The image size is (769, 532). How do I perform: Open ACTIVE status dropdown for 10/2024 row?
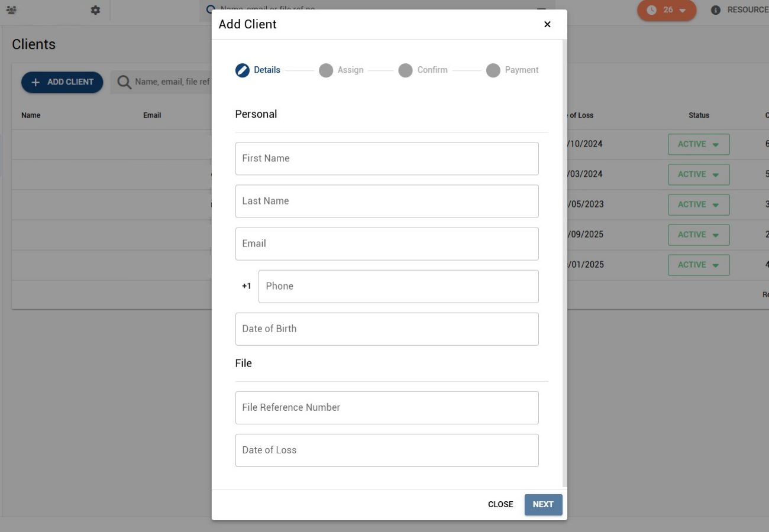[699, 144]
